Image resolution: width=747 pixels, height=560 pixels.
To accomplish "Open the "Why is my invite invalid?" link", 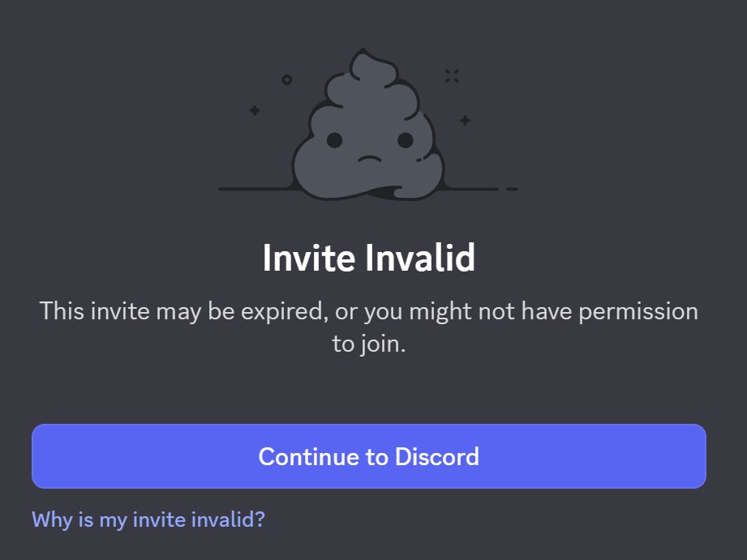I will [148, 519].
